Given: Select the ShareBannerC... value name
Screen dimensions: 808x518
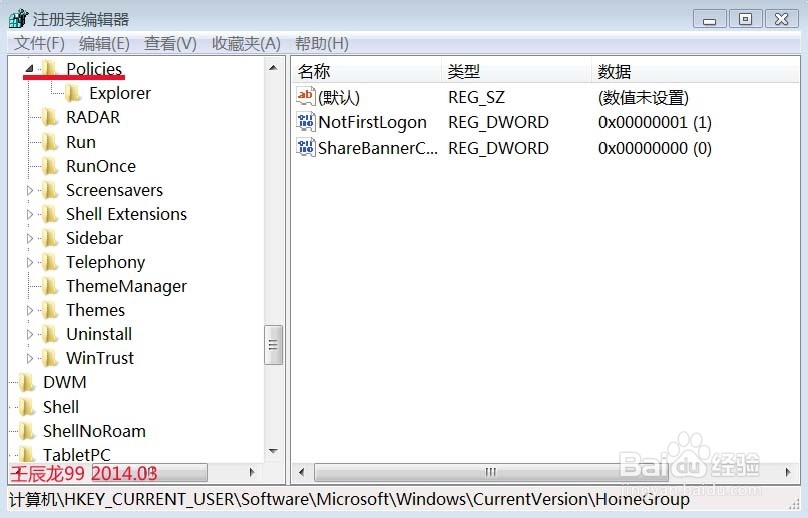Looking at the screenshot, I should pos(378,148).
